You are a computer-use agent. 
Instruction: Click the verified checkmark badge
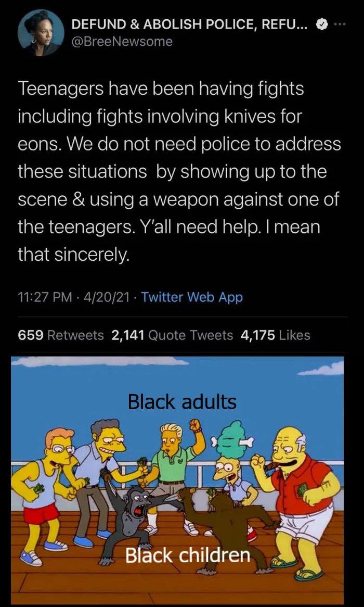(x=321, y=24)
